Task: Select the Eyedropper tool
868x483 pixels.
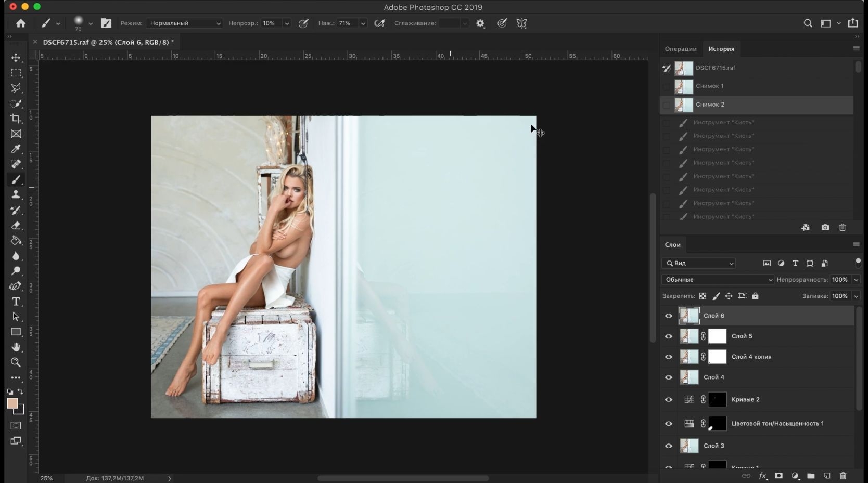Action: pyautogui.click(x=16, y=149)
